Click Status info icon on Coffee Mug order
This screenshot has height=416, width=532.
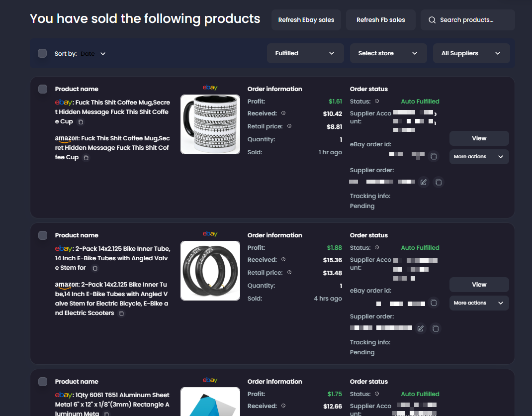click(377, 101)
